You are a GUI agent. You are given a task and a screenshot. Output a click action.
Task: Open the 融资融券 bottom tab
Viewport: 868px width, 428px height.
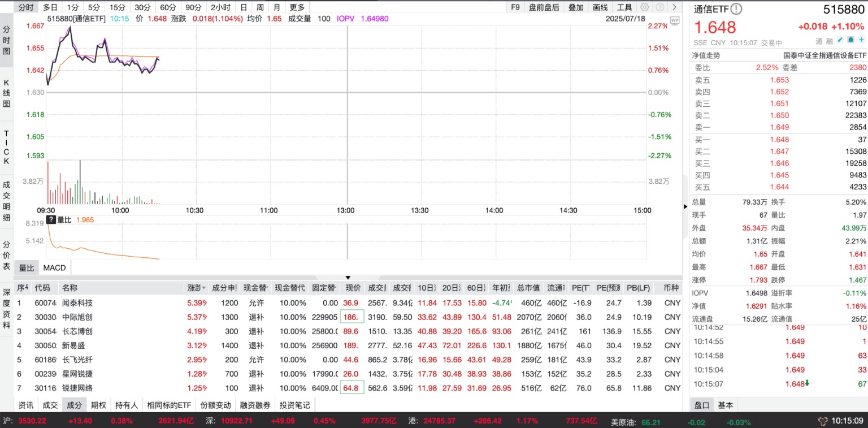tap(255, 405)
